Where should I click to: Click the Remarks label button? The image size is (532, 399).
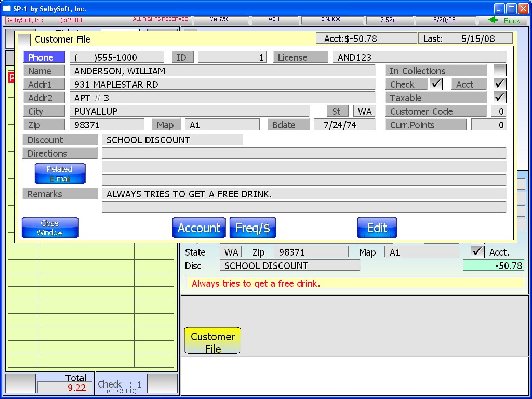(x=60, y=194)
